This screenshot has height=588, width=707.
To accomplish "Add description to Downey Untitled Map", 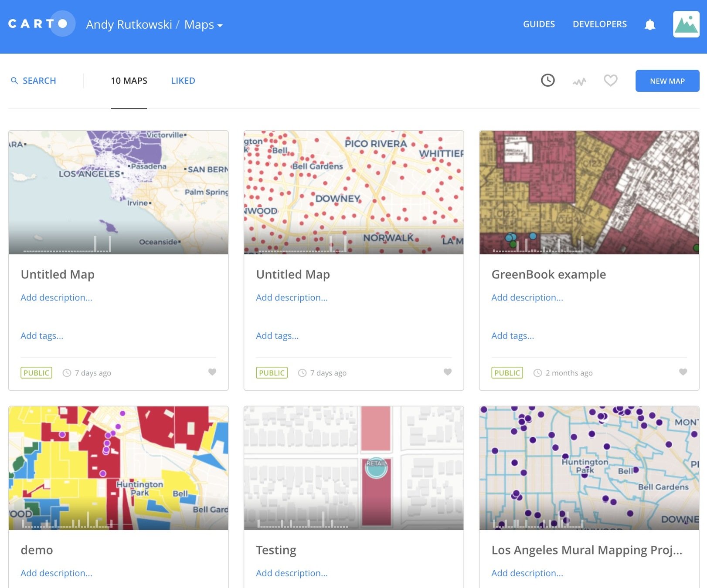I will (x=292, y=297).
